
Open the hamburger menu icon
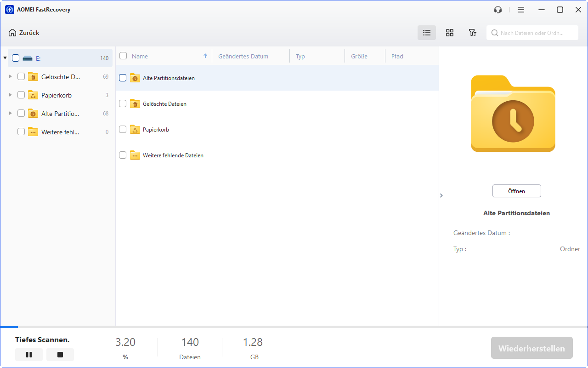point(520,10)
